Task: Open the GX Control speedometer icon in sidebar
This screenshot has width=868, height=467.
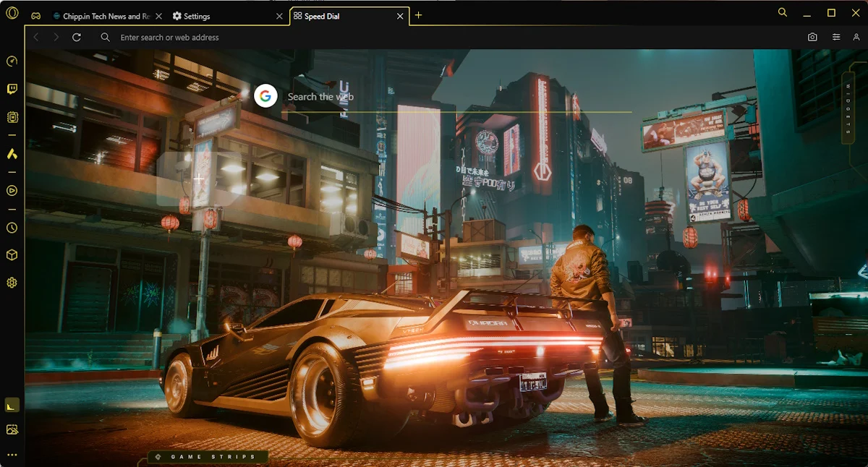Action: (12, 61)
